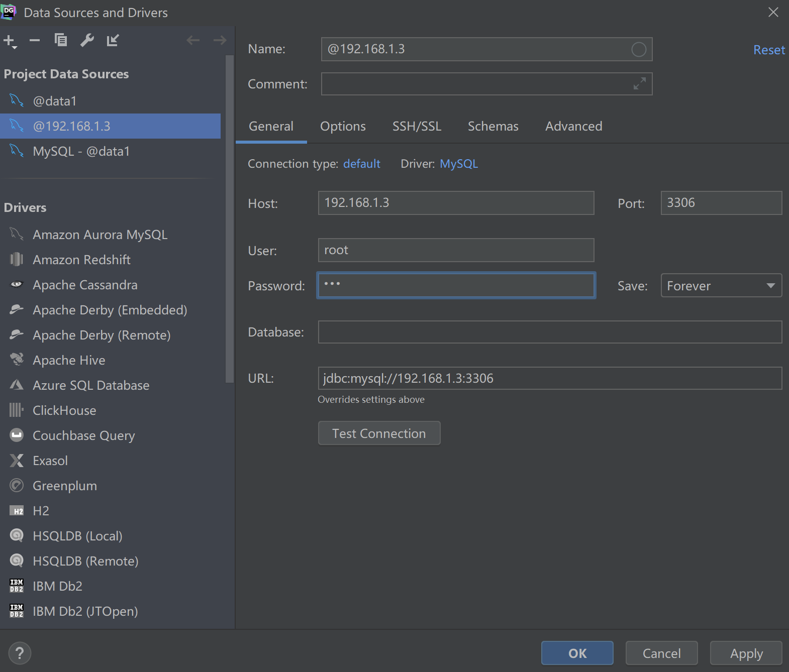This screenshot has width=789, height=672.
Task: Focus the Port input field
Action: [x=721, y=203]
